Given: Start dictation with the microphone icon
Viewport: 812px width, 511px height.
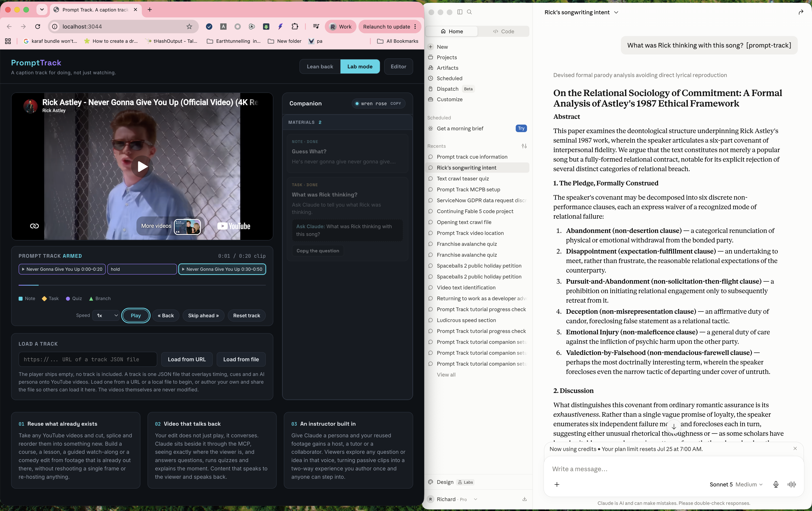Looking at the screenshot, I should (x=776, y=484).
